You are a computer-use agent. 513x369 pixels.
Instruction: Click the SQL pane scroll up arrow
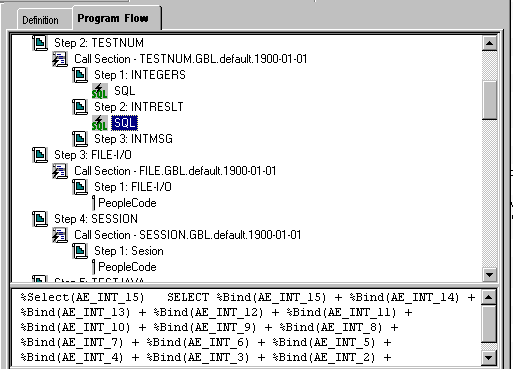(x=488, y=297)
